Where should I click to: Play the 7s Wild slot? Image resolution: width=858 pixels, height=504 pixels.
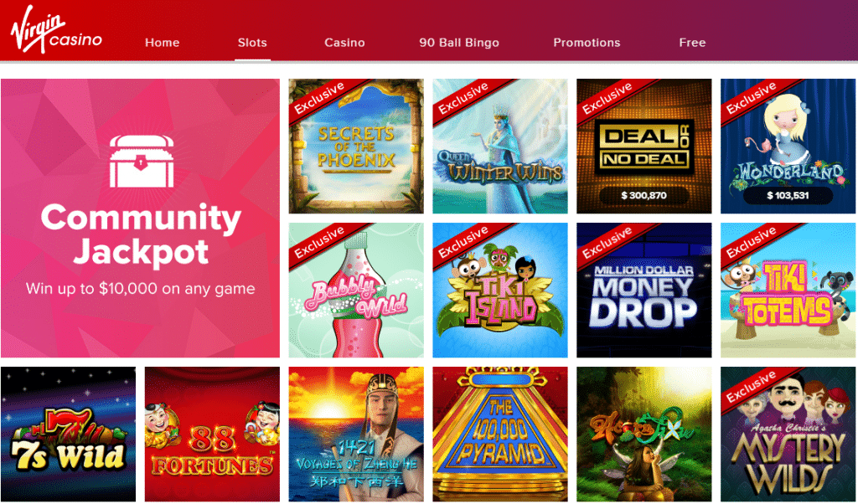coord(69,434)
